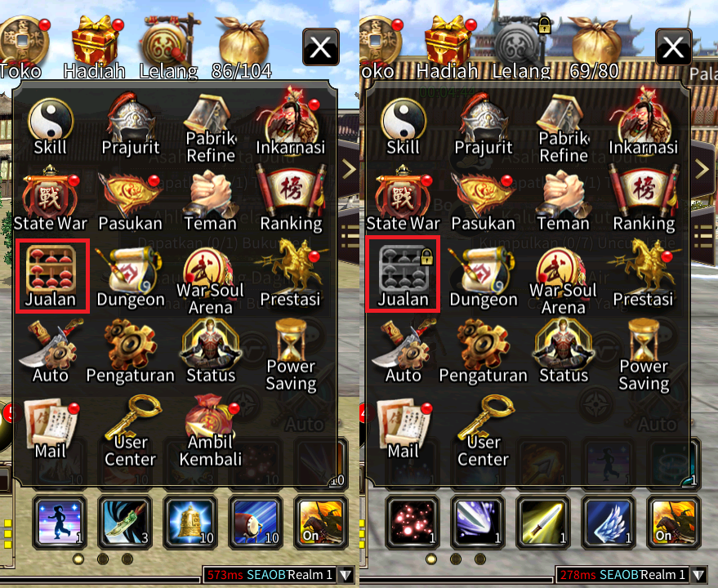Open the 69/80 inventory bag
Screen dimensions: 718x588
tap(595, 47)
